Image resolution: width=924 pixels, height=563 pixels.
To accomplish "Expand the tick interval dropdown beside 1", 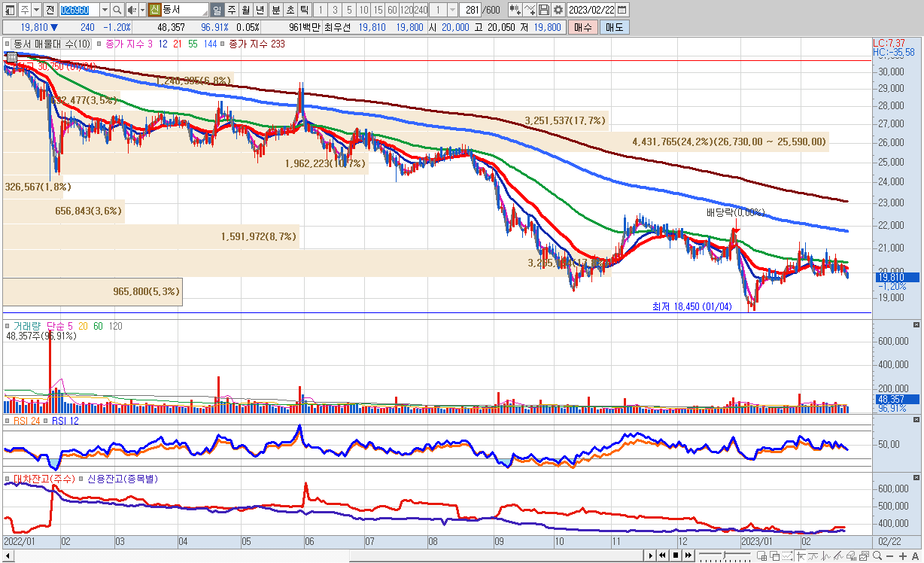I will [x=452, y=10].
